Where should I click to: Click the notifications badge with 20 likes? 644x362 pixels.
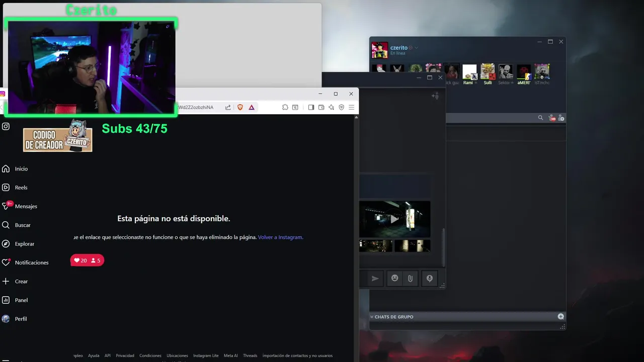(87, 260)
